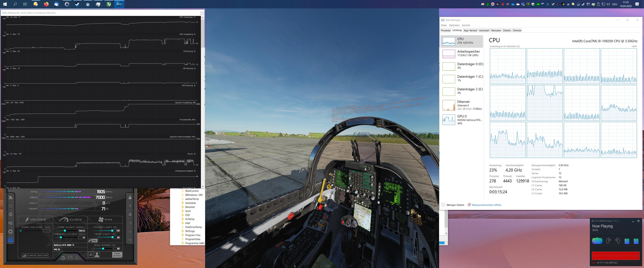
Task: Click the Fan Speed value field
Action: click(117, 249)
